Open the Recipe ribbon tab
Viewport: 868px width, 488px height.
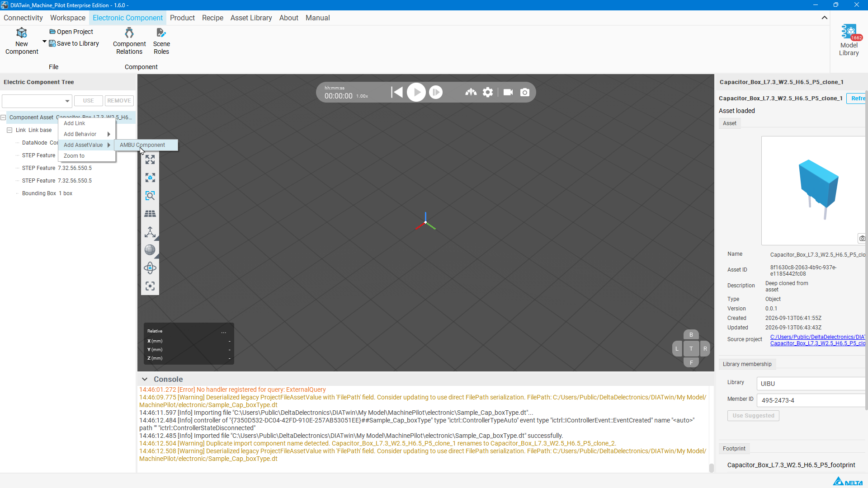(212, 18)
